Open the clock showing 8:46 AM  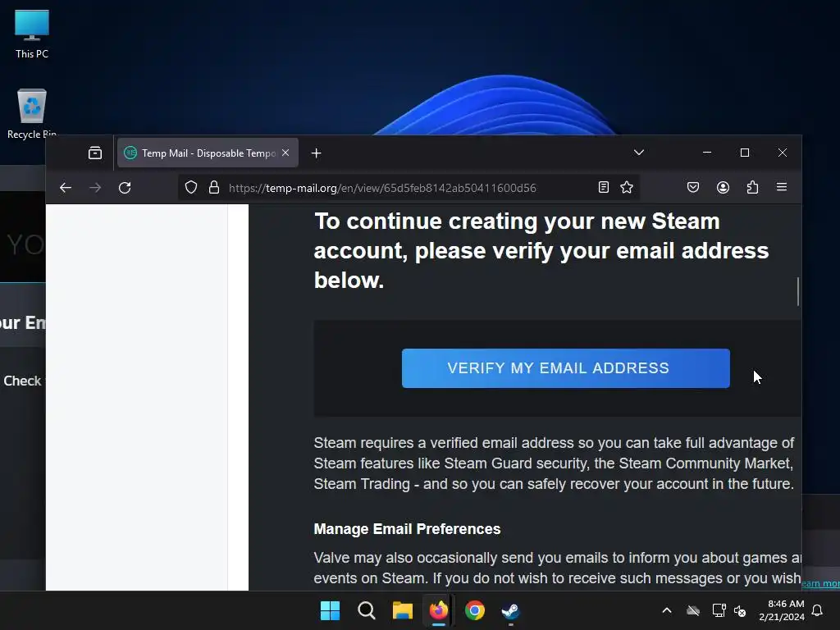click(782, 610)
